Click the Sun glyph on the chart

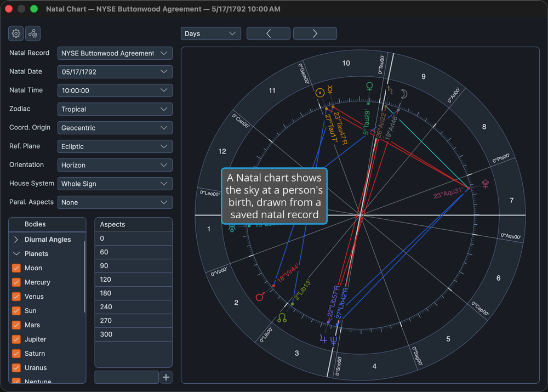point(320,93)
